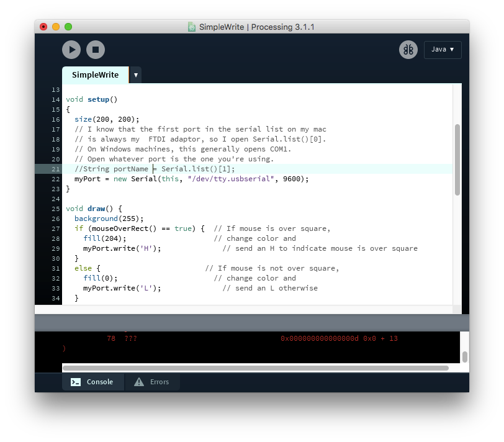This screenshot has height=442, width=504.
Task: Click the 'void setup()' line
Action: click(92, 100)
